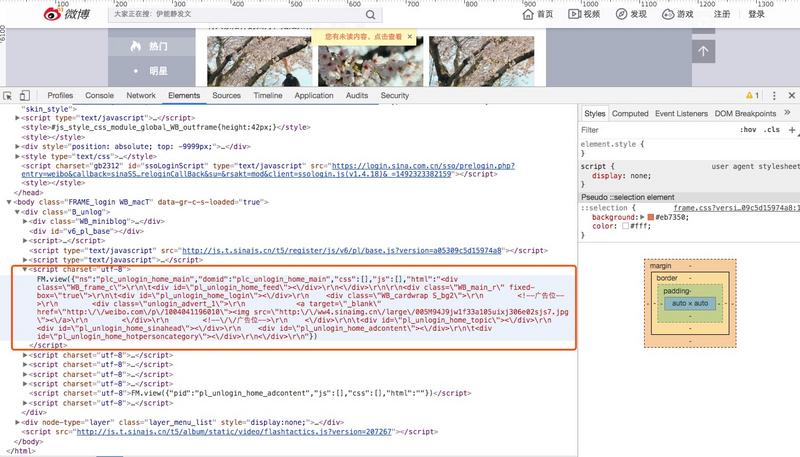Switch to the Computed sidebar tab

pyautogui.click(x=630, y=113)
